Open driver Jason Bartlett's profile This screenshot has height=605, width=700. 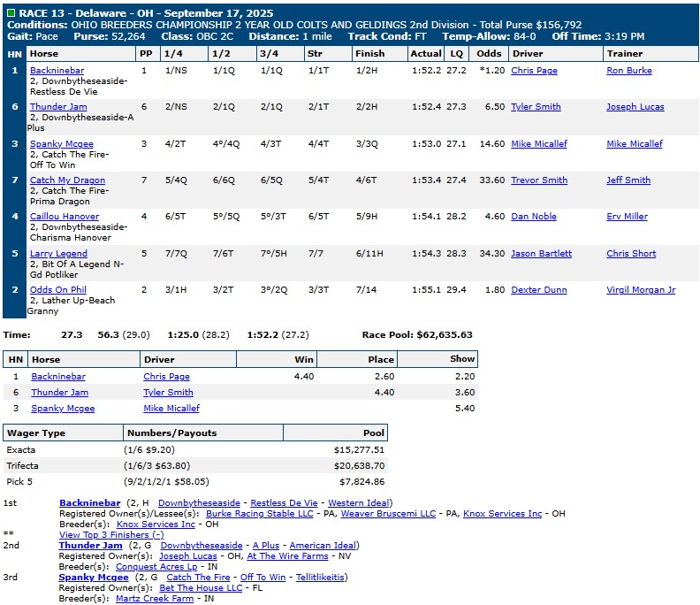point(541,254)
